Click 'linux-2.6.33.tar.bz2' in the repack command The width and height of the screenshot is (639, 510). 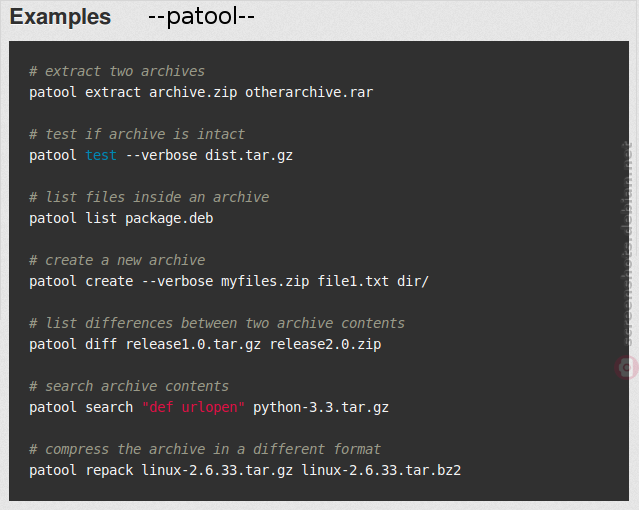pyautogui.click(x=381, y=470)
